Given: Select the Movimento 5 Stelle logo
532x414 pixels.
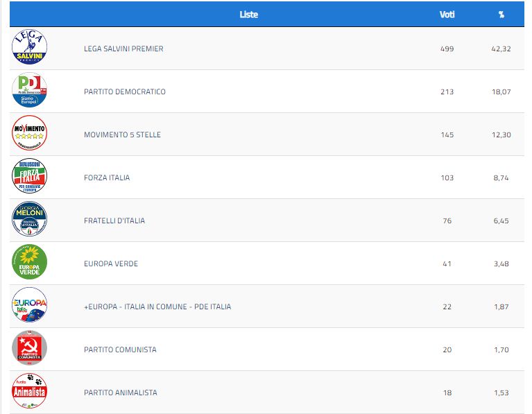Looking at the screenshot, I should click(29, 135).
